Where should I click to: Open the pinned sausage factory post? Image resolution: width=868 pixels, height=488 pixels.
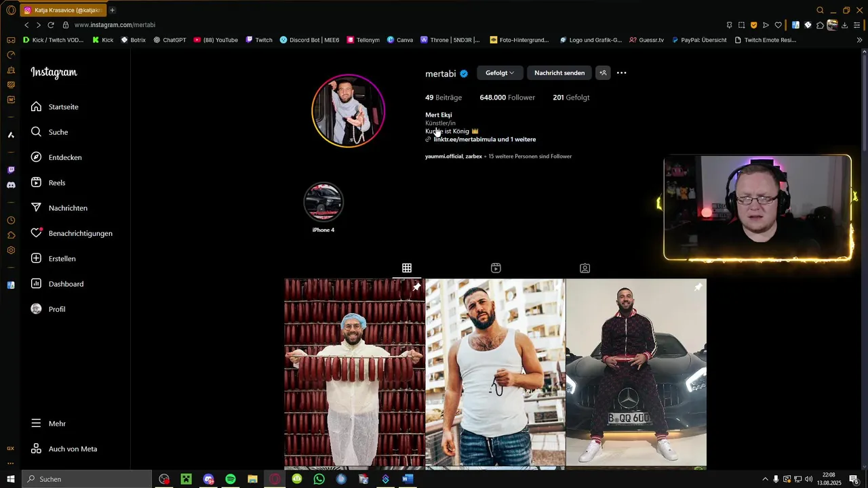pyautogui.click(x=355, y=373)
